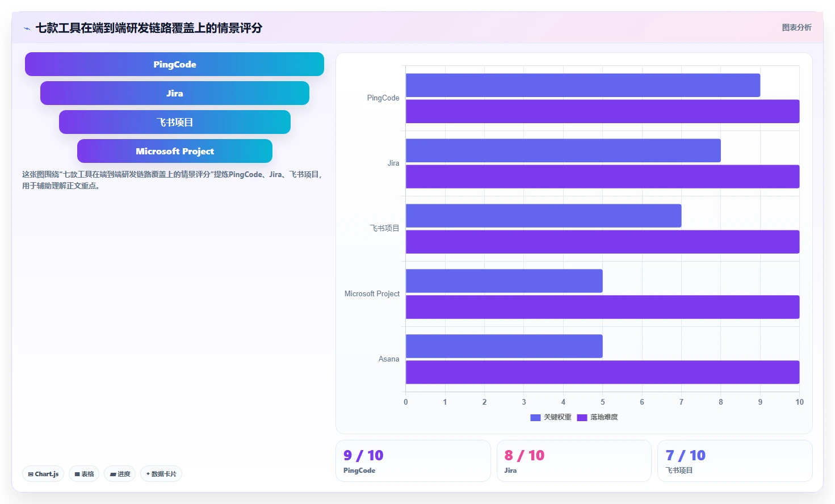The height and width of the screenshot is (504, 835).
Task: Select the Microsoft Project funnel bar
Action: (x=175, y=151)
